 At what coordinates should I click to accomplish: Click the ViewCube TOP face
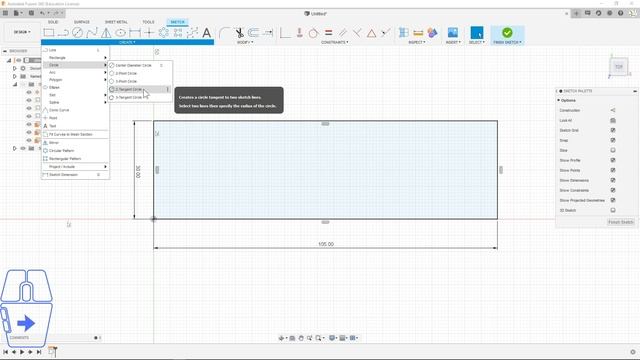click(x=619, y=67)
